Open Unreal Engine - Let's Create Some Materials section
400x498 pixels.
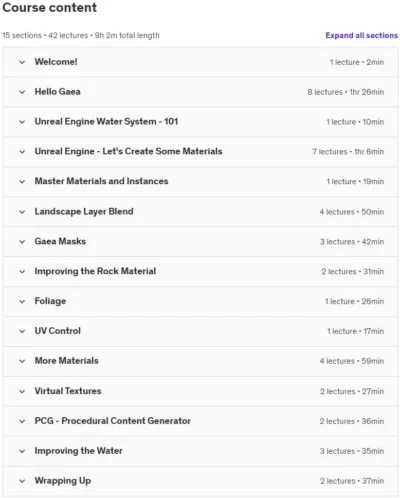128,151
